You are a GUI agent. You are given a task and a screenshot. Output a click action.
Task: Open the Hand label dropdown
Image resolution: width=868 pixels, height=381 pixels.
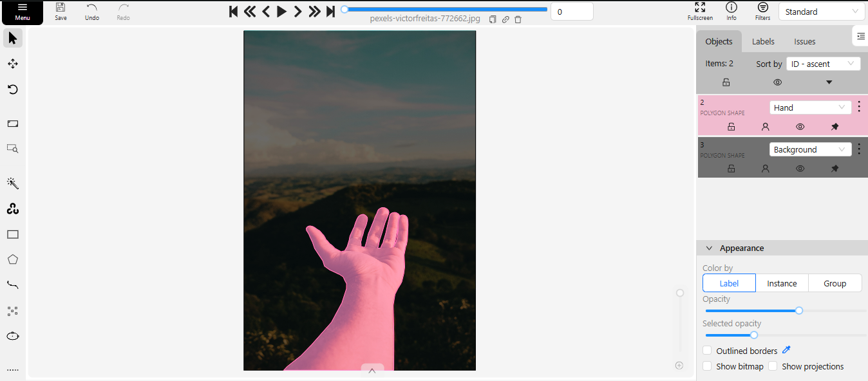809,107
